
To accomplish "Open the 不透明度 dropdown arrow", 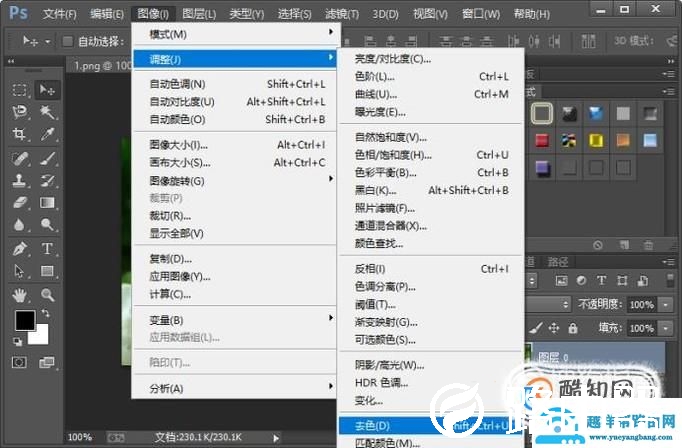I will click(x=666, y=304).
